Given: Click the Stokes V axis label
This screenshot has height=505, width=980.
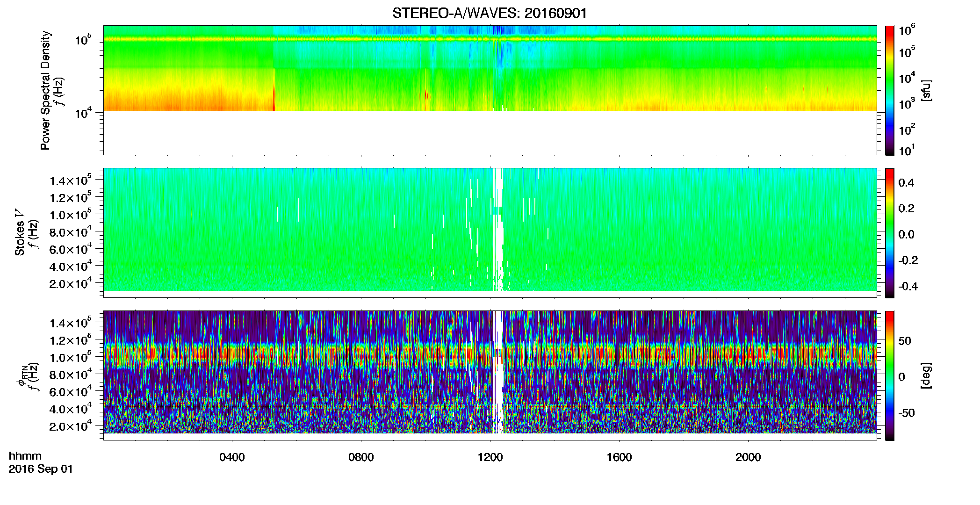Looking at the screenshot, I should click(x=20, y=232).
